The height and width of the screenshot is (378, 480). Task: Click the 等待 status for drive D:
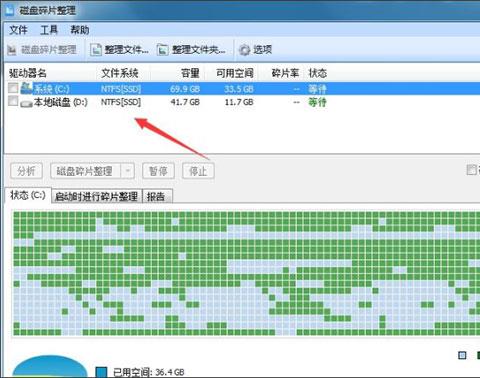(317, 102)
